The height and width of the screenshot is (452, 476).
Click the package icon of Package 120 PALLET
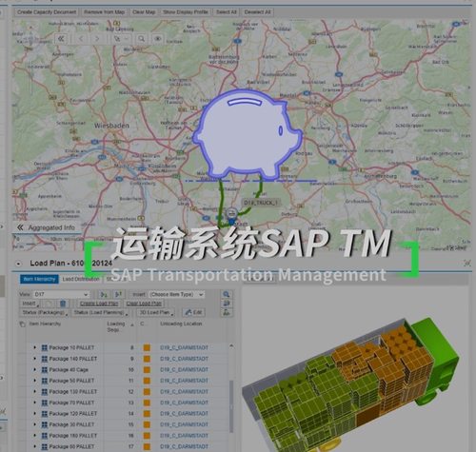point(45,414)
